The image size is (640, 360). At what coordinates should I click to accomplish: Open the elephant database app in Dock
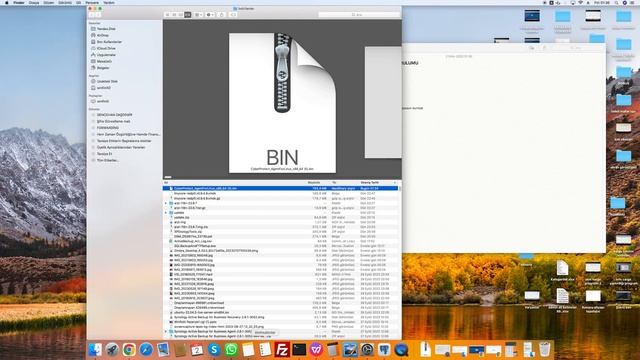click(384, 350)
